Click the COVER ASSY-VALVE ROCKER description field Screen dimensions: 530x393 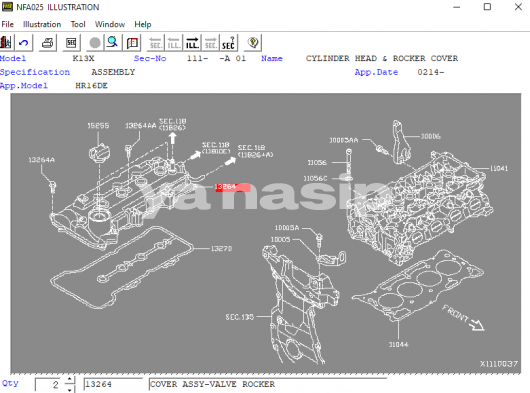point(267,384)
